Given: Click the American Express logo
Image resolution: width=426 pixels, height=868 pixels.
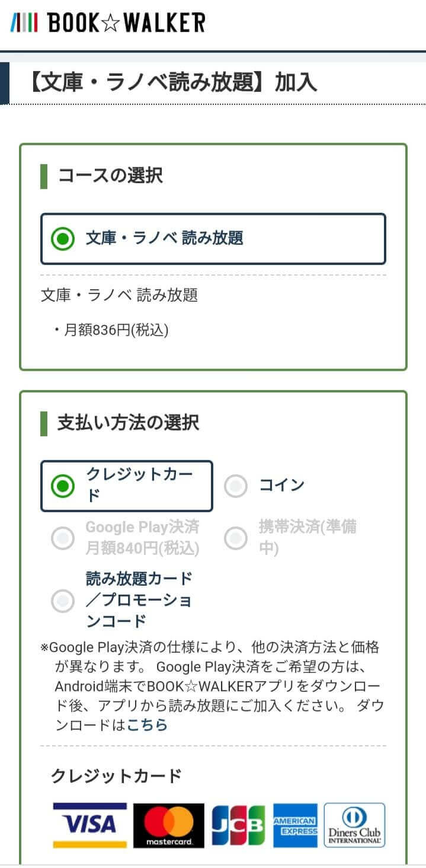Looking at the screenshot, I should pos(295,825).
